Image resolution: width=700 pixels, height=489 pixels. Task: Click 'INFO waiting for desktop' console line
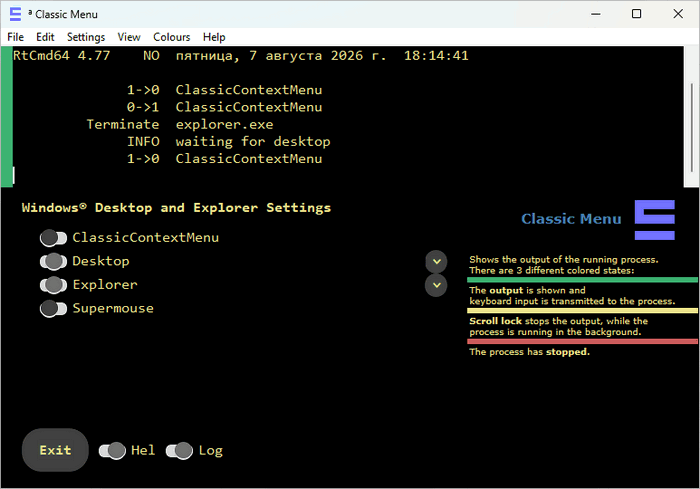(229, 142)
